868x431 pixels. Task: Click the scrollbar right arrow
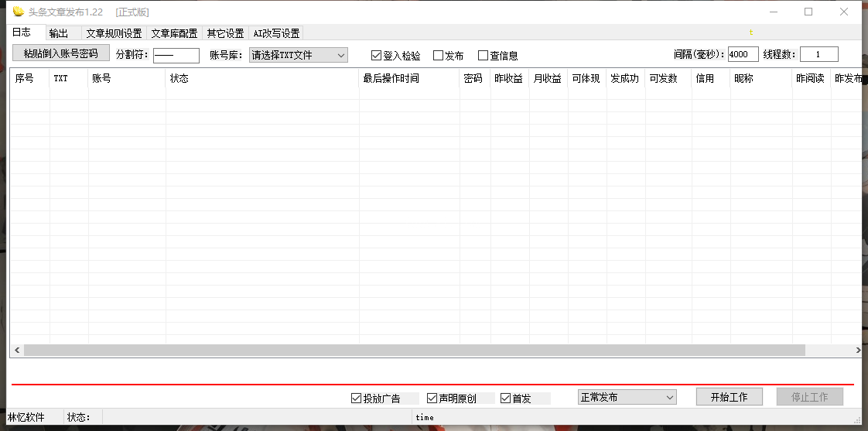[857, 351]
